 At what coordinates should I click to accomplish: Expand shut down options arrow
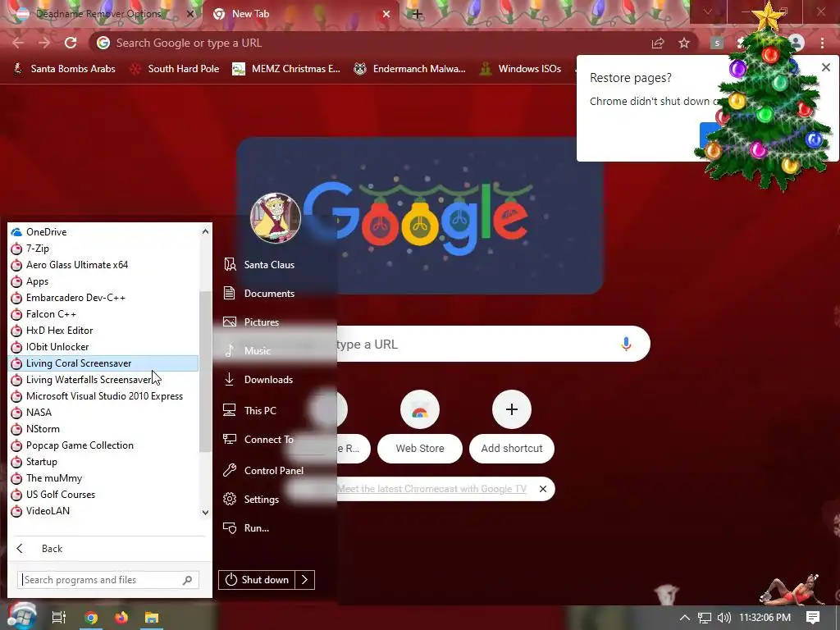[x=304, y=580]
